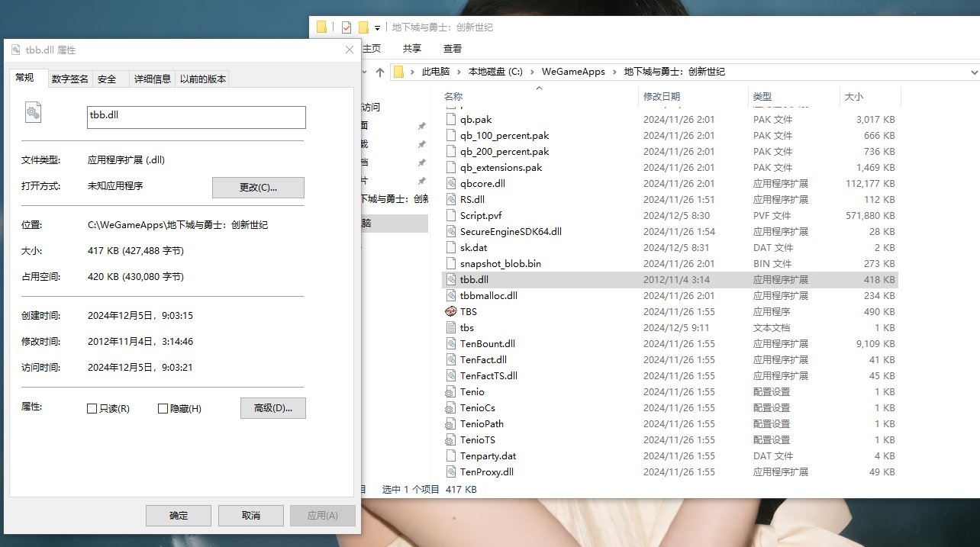
Task: Click the folder icon in the address bar
Action: pyautogui.click(x=398, y=71)
